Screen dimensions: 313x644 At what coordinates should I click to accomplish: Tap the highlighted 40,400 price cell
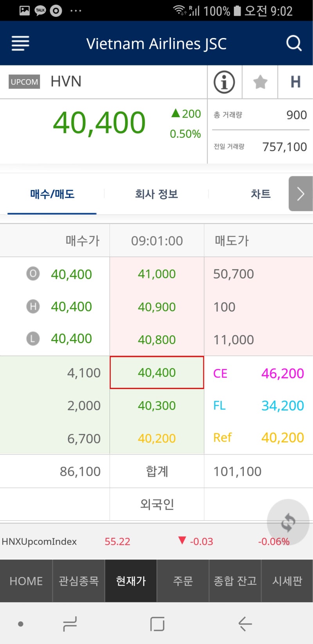pyautogui.click(x=156, y=373)
